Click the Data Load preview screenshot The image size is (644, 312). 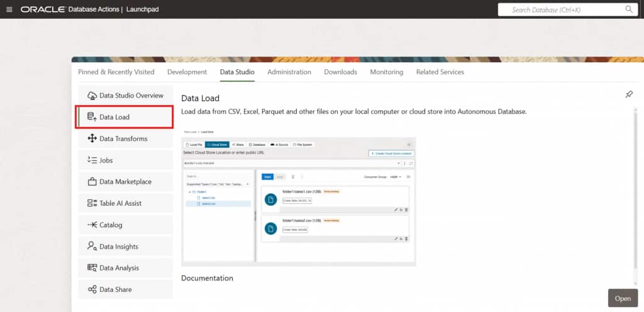(x=299, y=198)
